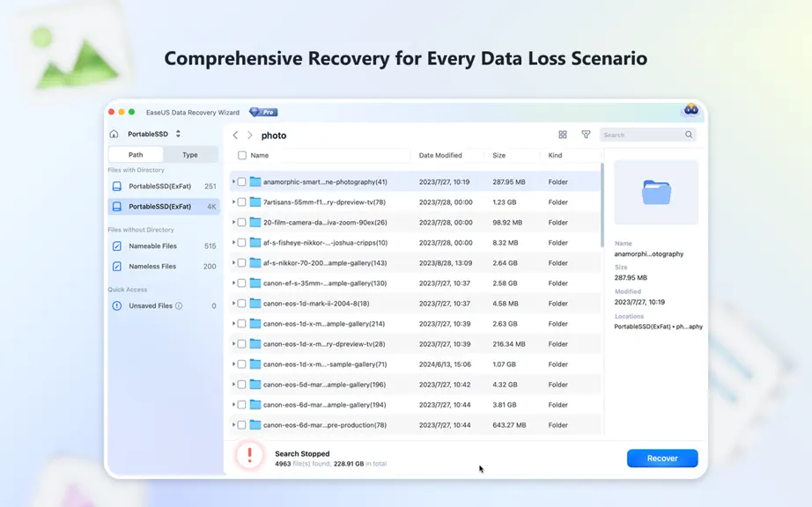Viewport: 812px width, 507px height.
Task: Check the canon-ef-s-35mm folder checkbox
Action: coord(241,283)
